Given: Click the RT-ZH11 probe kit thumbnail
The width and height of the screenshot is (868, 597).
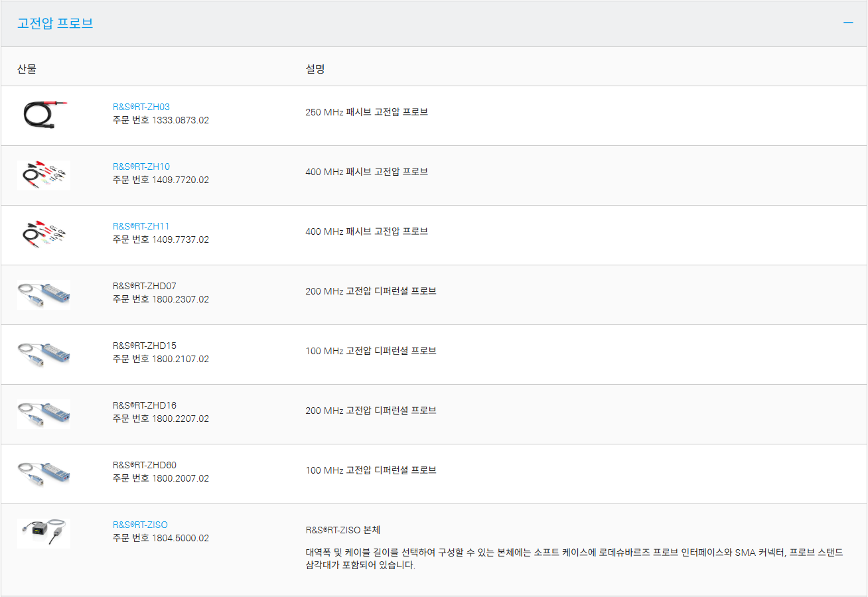Looking at the screenshot, I should (44, 235).
